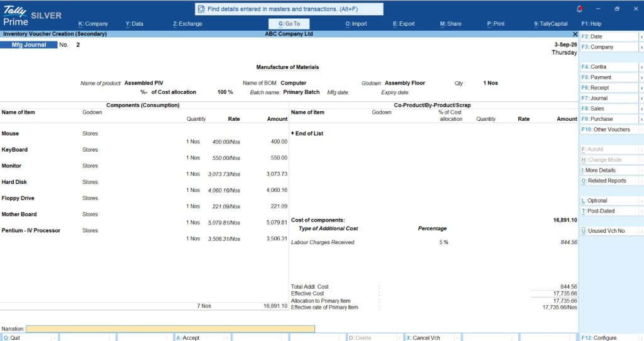The height and width of the screenshot is (341, 644).
Task: Click the 5 % percentage value
Action: click(443, 242)
